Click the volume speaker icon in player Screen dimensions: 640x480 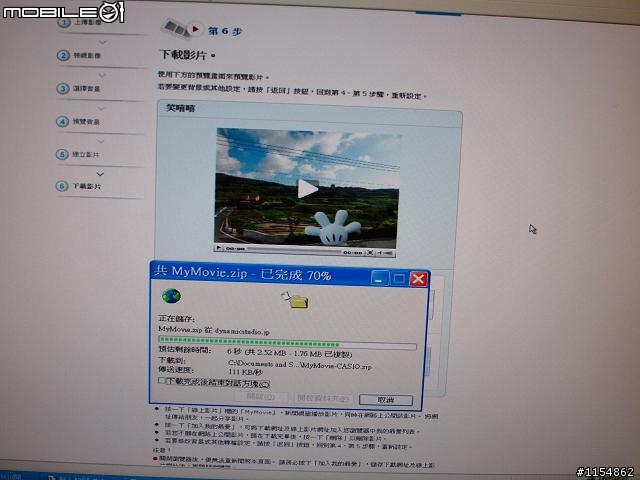click(x=385, y=253)
